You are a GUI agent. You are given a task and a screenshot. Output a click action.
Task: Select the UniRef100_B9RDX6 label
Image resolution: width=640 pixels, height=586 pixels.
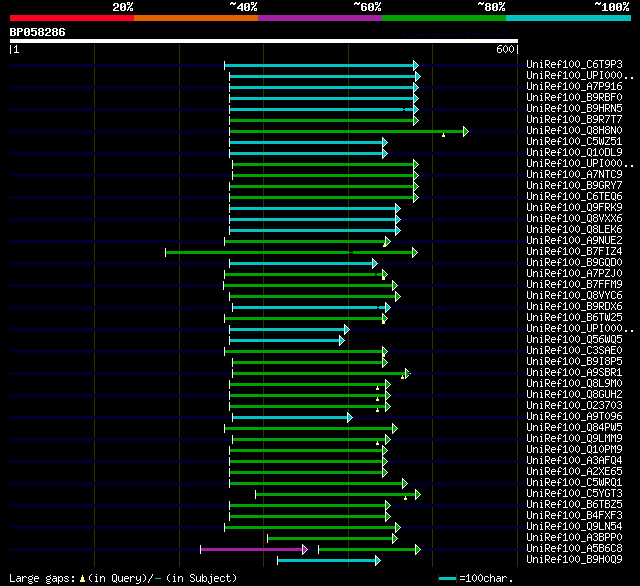[x=574, y=307]
